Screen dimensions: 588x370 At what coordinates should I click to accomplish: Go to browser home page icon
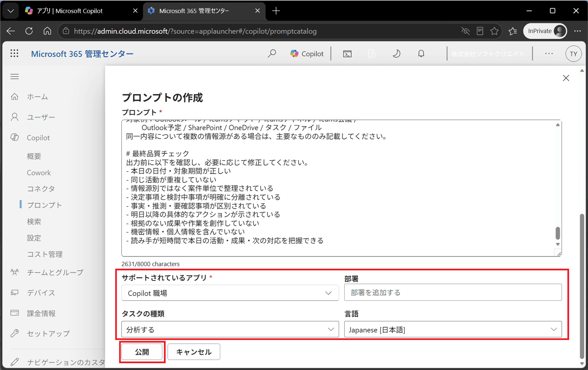click(47, 31)
